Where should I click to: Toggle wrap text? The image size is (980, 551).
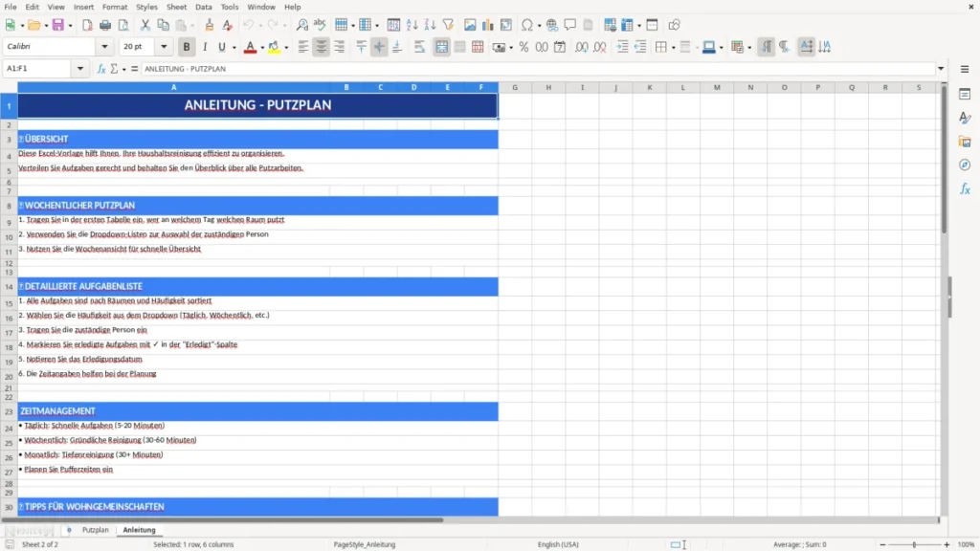tap(419, 47)
